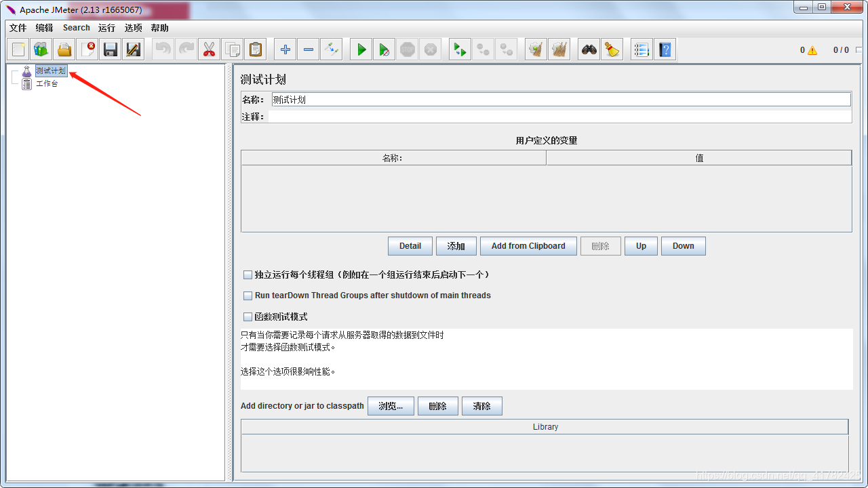Enable the 函数测试模式 checkbox
The image size is (868, 488).
pos(248,317)
